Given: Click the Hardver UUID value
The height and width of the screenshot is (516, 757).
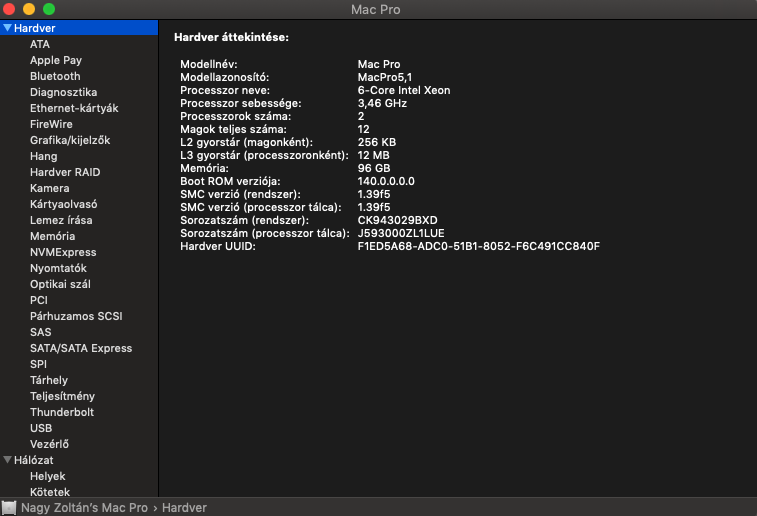Looking at the screenshot, I should tap(478, 247).
